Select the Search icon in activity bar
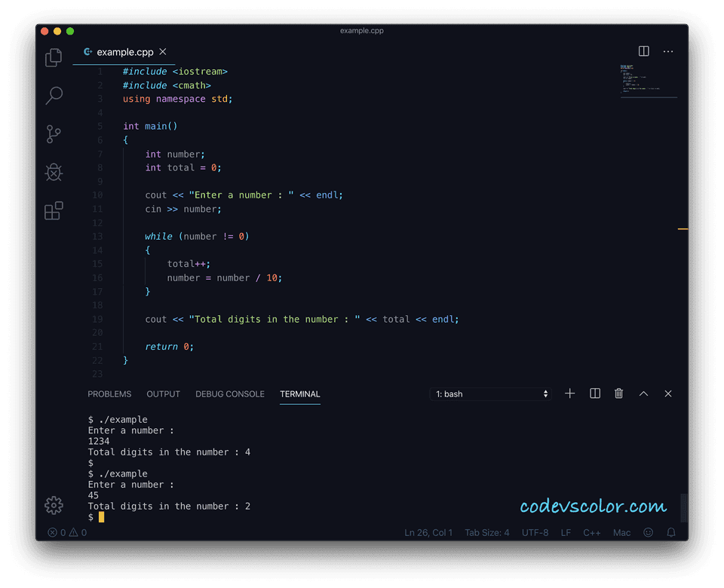Screen dimensions: 724x588 click(53, 96)
